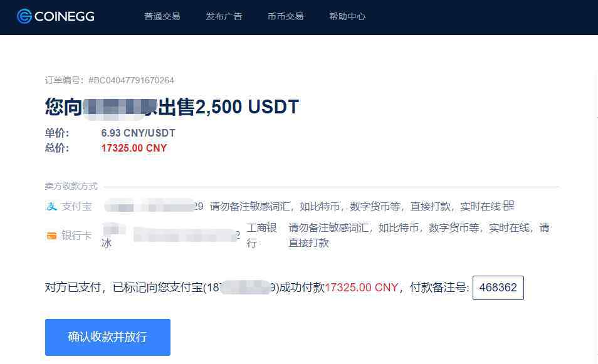This screenshot has height=364, width=598.
Task: Click the Alipay payment icon
Action: [x=51, y=206]
